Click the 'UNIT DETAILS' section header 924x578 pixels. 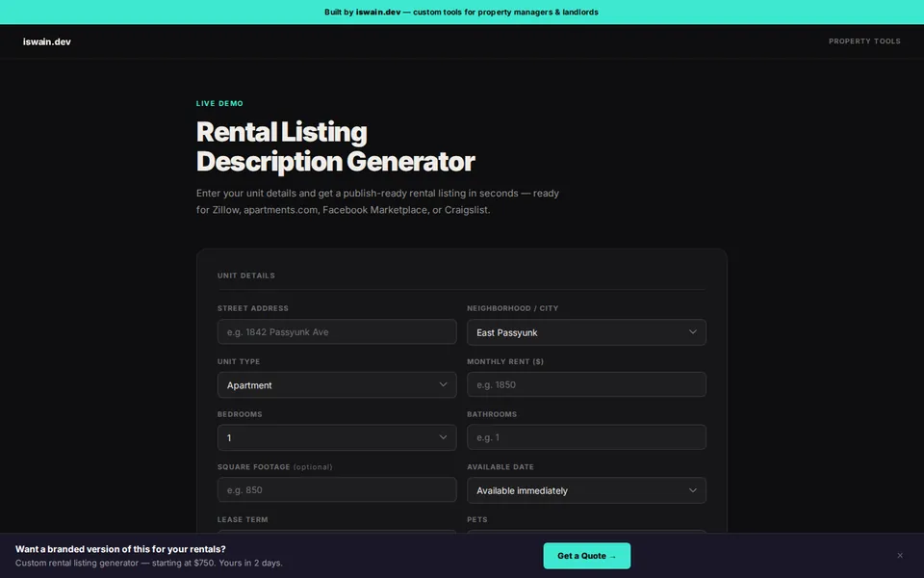(x=245, y=276)
